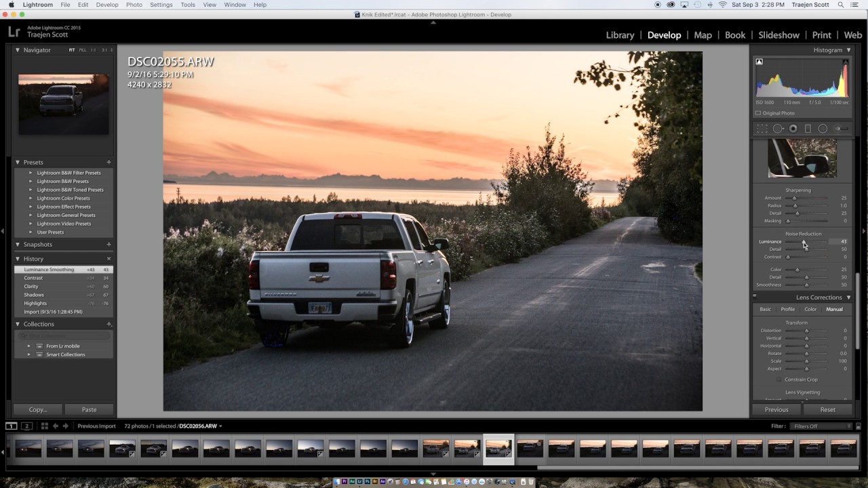Screen dimensions: 868x488
Task: Select the Crop Overlay tool
Action: coord(763,129)
